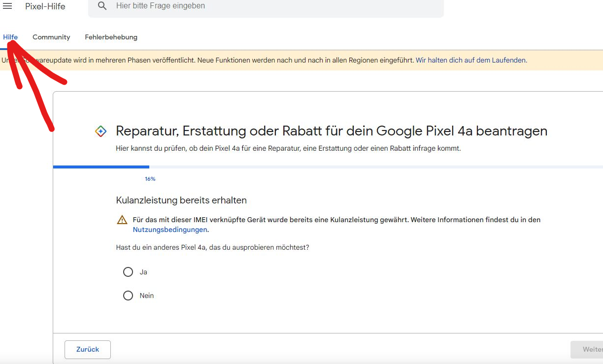Click the warning triangle icon

[122, 220]
